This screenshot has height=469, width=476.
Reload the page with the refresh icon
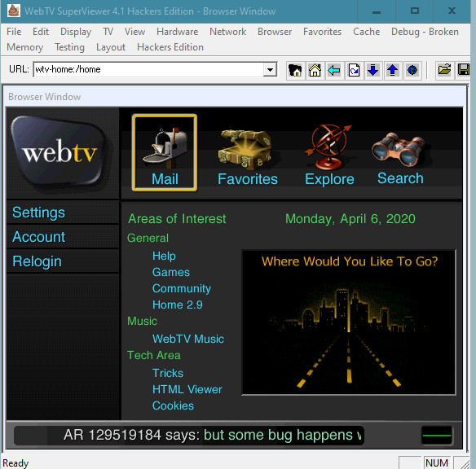click(354, 70)
